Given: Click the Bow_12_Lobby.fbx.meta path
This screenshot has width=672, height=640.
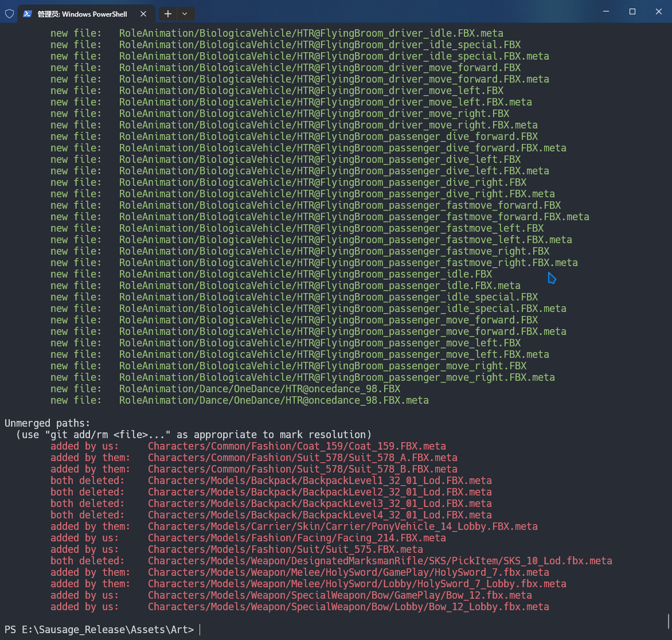Looking at the screenshot, I should (x=348, y=607).
